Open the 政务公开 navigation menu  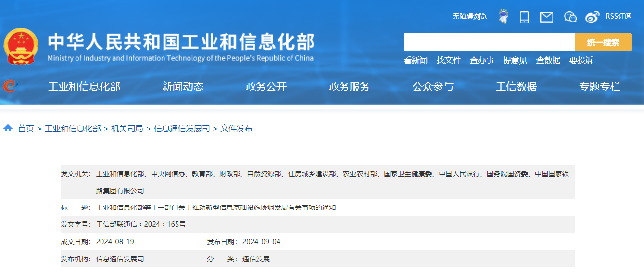266,87
